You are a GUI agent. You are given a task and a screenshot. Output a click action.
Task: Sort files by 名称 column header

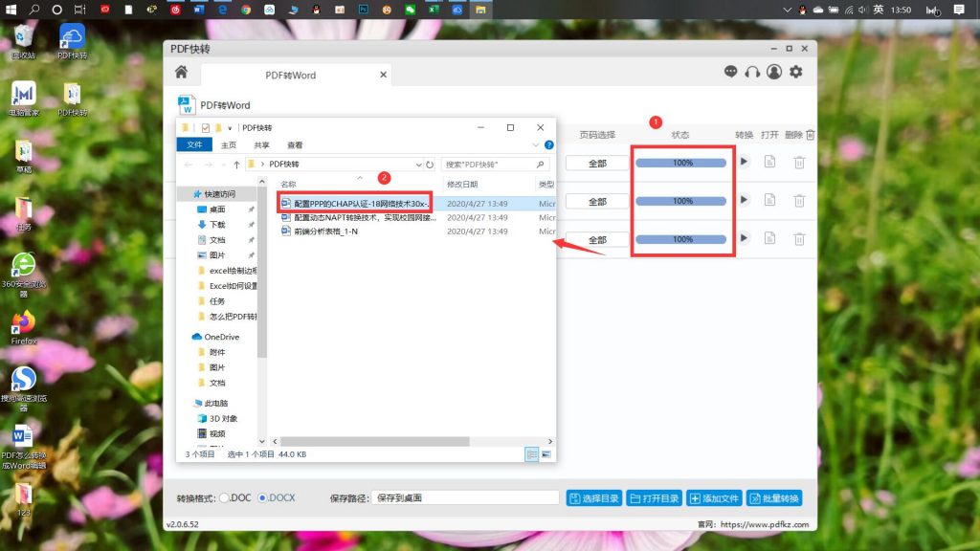click(x=288, y=185)
